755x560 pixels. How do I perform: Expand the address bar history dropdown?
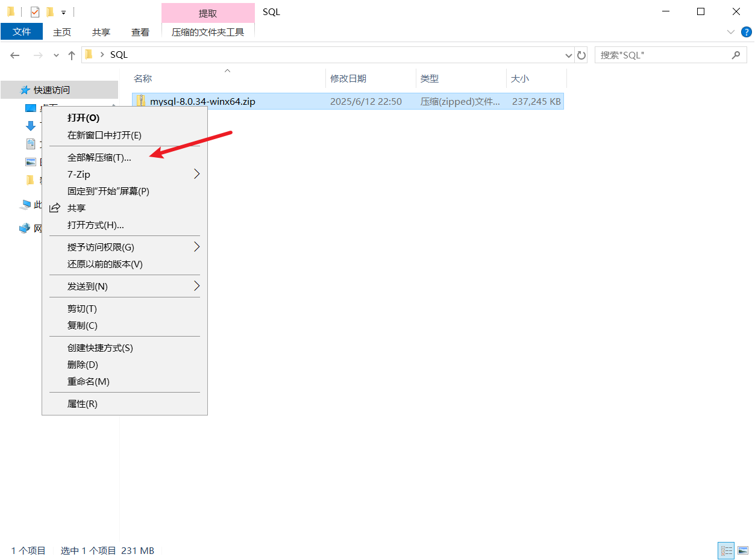pyautogui.click(x=569, y=55)
